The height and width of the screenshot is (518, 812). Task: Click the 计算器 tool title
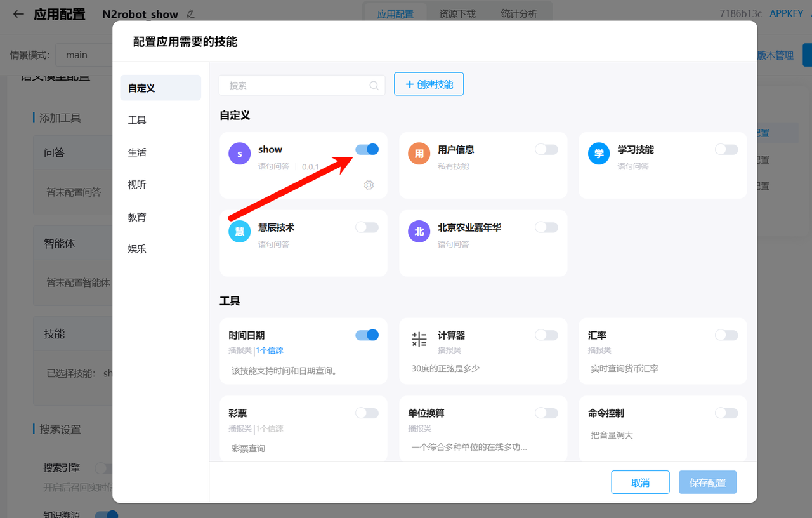click(452, 335)
